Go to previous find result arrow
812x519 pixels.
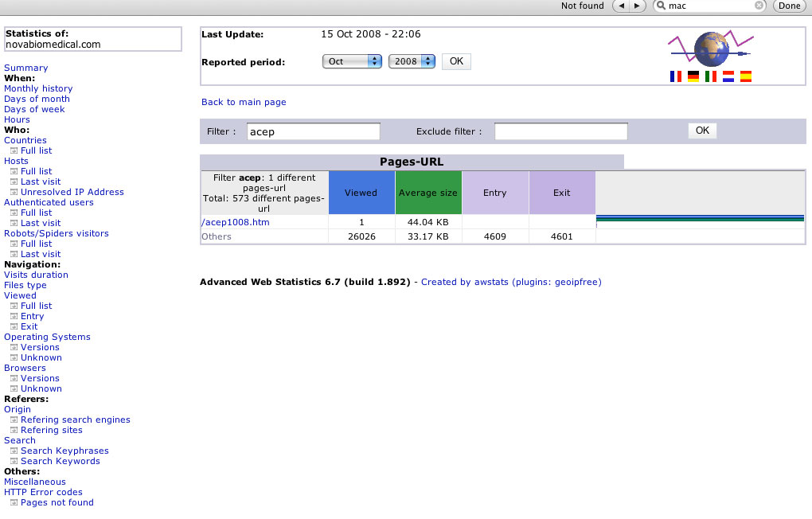pyautogui.click(x=619, y=6)
